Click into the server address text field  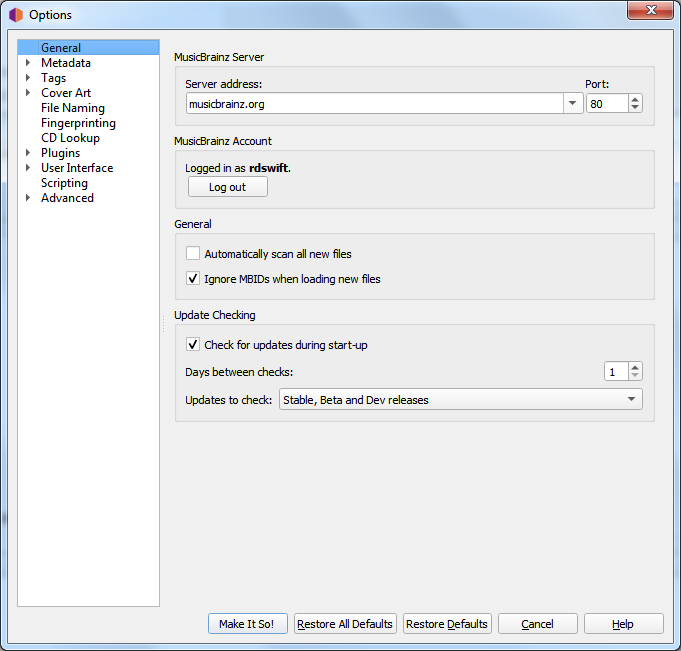tap(373, 104)
